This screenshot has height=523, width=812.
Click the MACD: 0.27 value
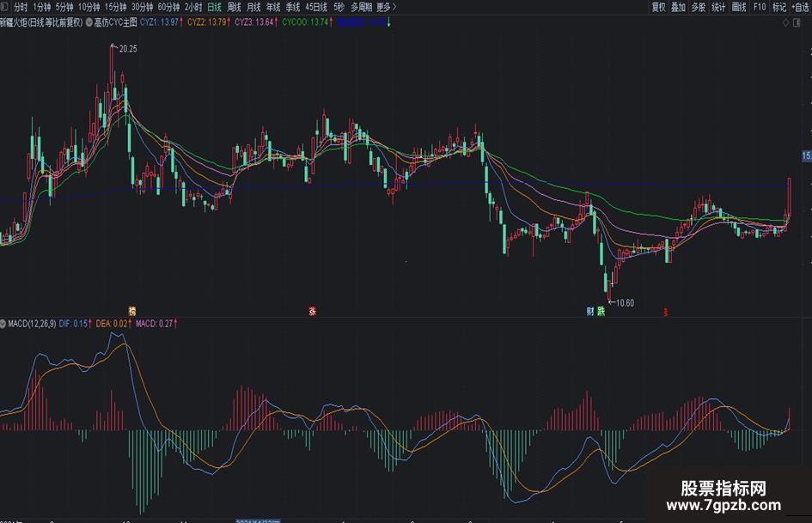(156, 324)
